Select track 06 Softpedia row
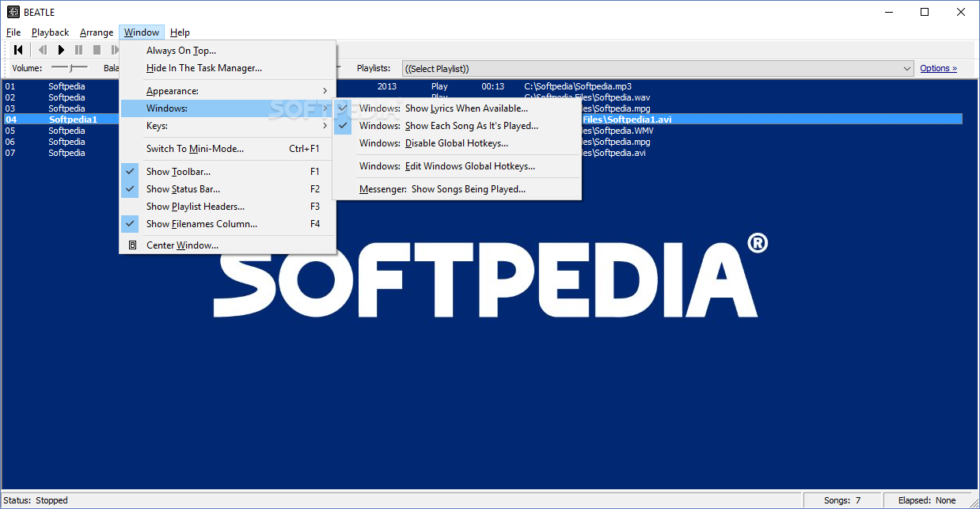Viewport: 980px width, 509px height. (482, 142)
